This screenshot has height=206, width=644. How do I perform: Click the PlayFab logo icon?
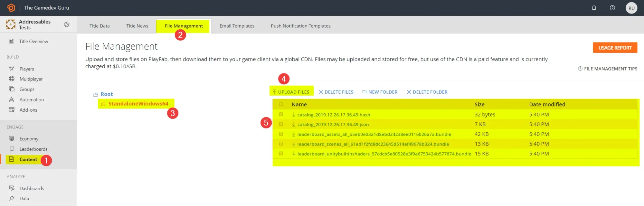[x=11, y=8]
